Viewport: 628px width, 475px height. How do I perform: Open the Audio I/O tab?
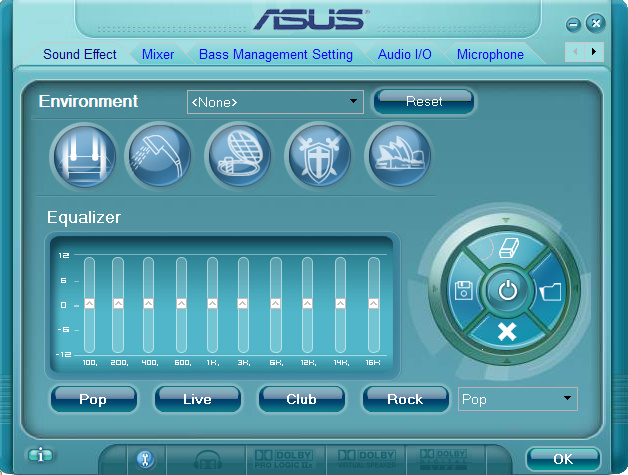[405, 54]
